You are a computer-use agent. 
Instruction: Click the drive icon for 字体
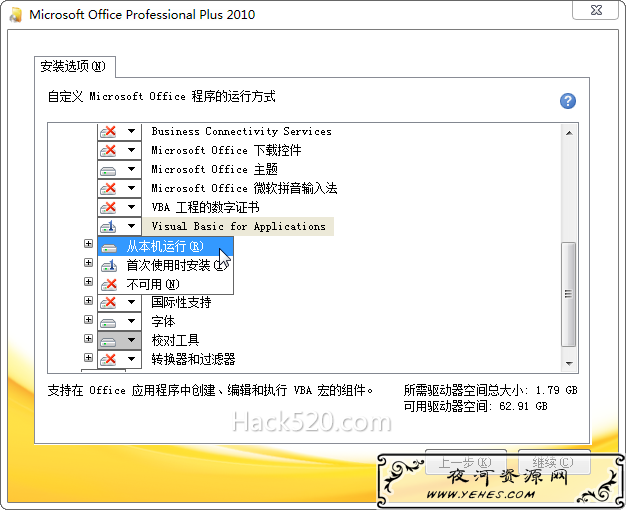pyautogui.click(x=108, y=322)
